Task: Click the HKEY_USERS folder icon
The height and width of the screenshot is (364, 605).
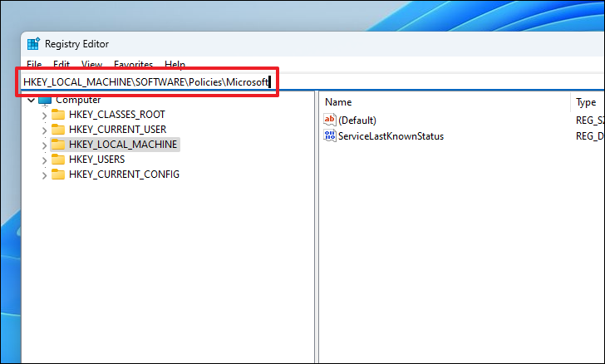Action: click(x=58, y=160)
